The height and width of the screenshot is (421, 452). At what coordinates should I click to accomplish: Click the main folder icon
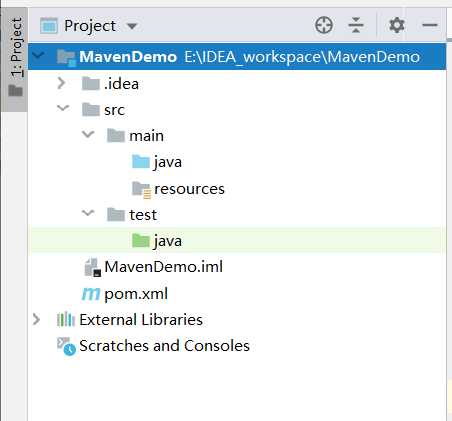click(116, 135)
